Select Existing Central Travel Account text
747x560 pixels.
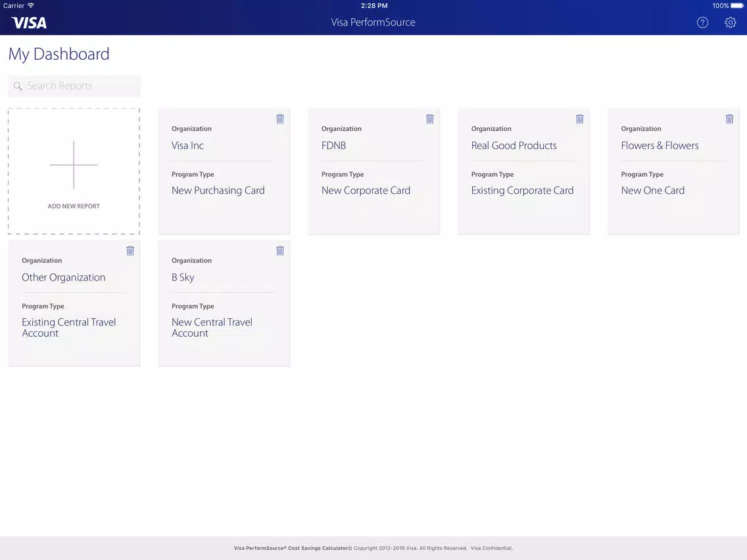(69, 327)
